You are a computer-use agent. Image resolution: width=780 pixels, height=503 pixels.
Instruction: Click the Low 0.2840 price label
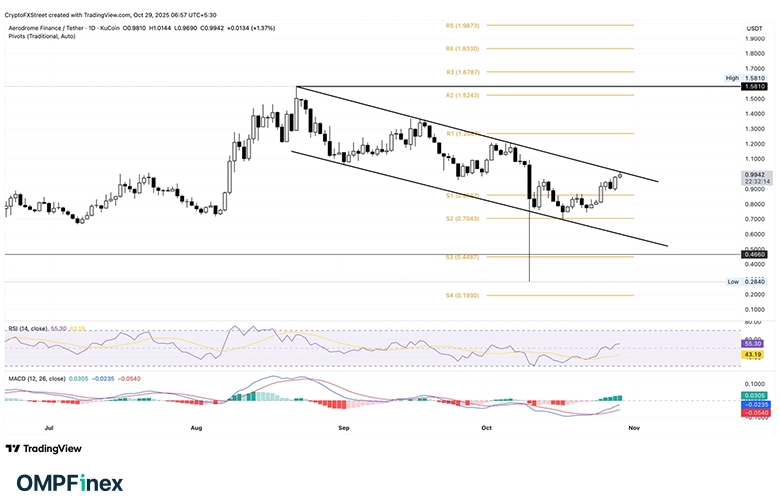(756, 282)
